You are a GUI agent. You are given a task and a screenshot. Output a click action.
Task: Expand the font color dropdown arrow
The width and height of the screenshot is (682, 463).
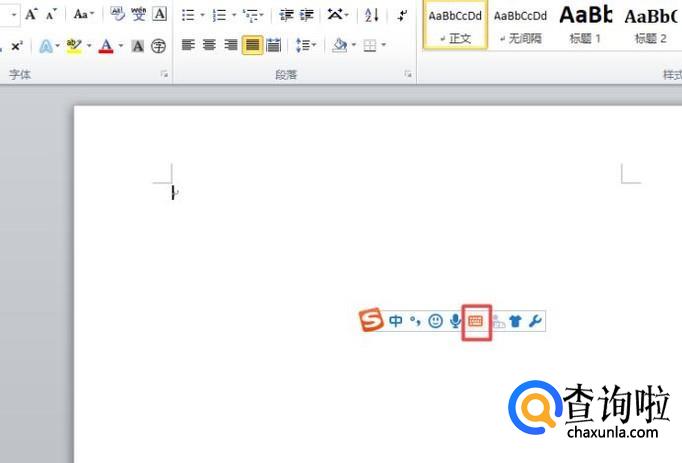pyautogui.click(x=120, y=46)
